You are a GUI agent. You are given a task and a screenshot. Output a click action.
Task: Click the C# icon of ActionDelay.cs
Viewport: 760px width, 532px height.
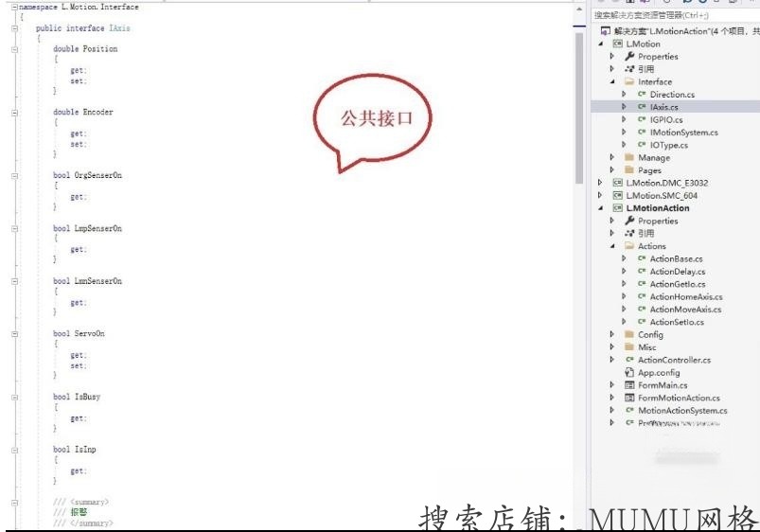642,271
